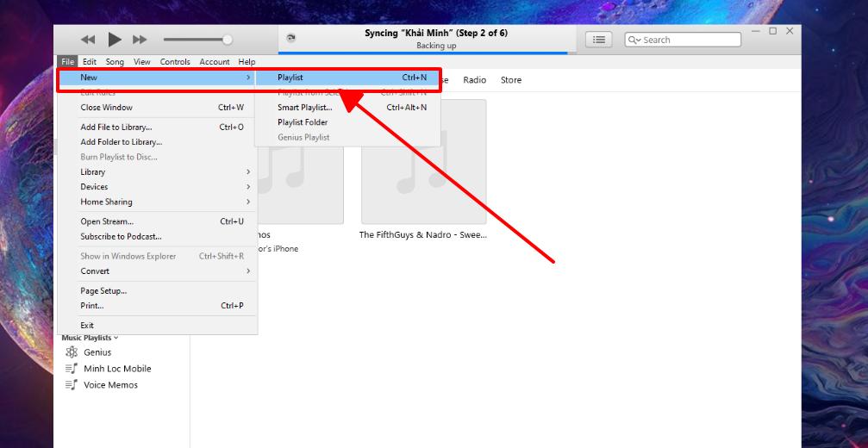The height and width of the screenshot is (448, 868).
Task: Switch to the Store tab
Action: click(x=511, y=80)
